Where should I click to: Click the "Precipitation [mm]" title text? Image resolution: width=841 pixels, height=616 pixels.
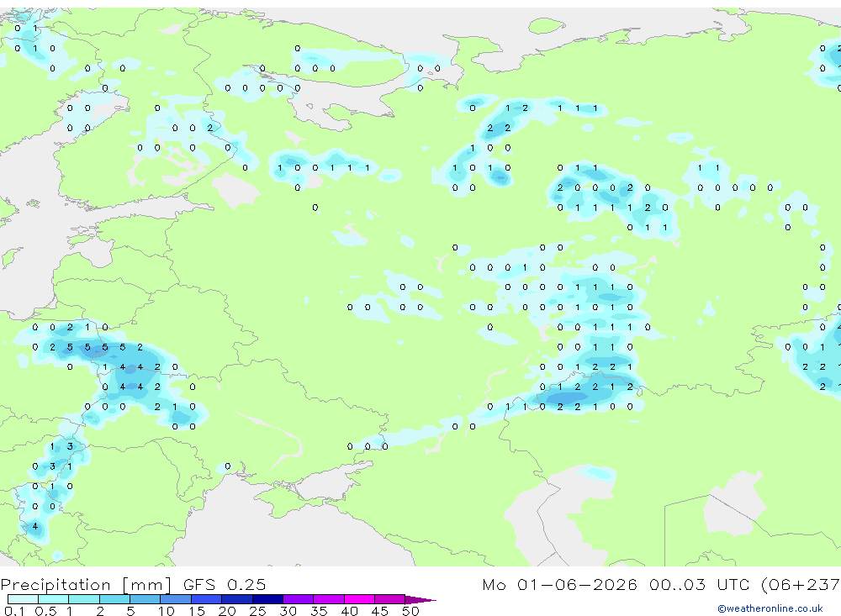87,585
